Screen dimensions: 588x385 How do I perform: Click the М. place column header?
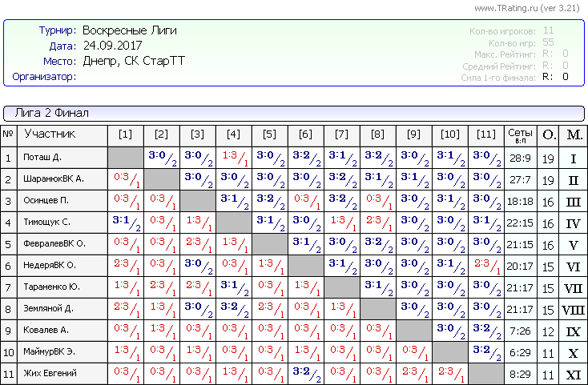[574, 135]
